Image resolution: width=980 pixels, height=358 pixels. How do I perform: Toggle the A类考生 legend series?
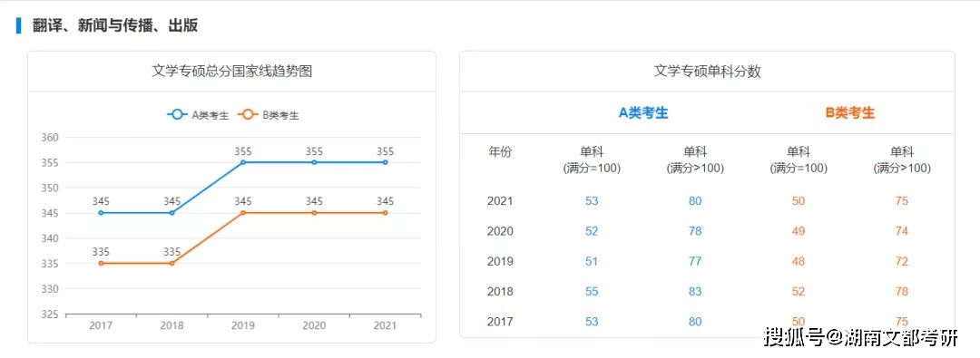(198, 115)
